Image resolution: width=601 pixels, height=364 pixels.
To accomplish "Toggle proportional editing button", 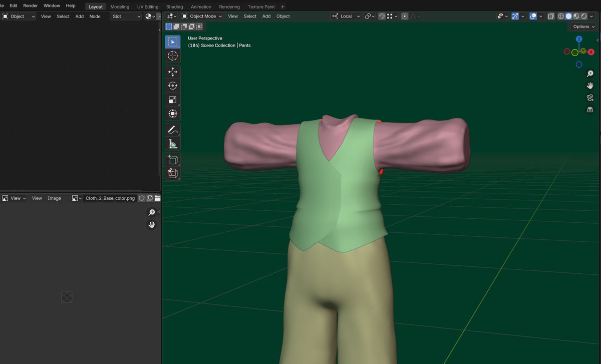I will (405, 16).
